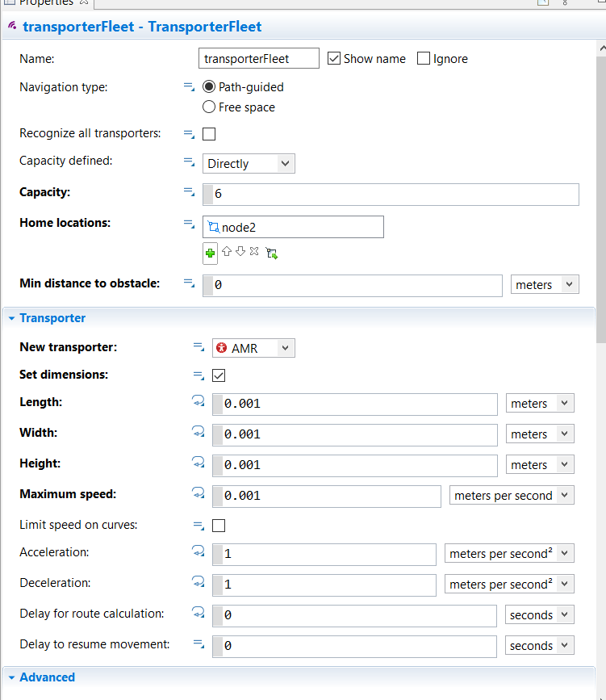Click static/dynamic switch icon for Min distance to obstacle
Image resolution: width=606 pixels, height=700 pixels.
click(189, 283)
